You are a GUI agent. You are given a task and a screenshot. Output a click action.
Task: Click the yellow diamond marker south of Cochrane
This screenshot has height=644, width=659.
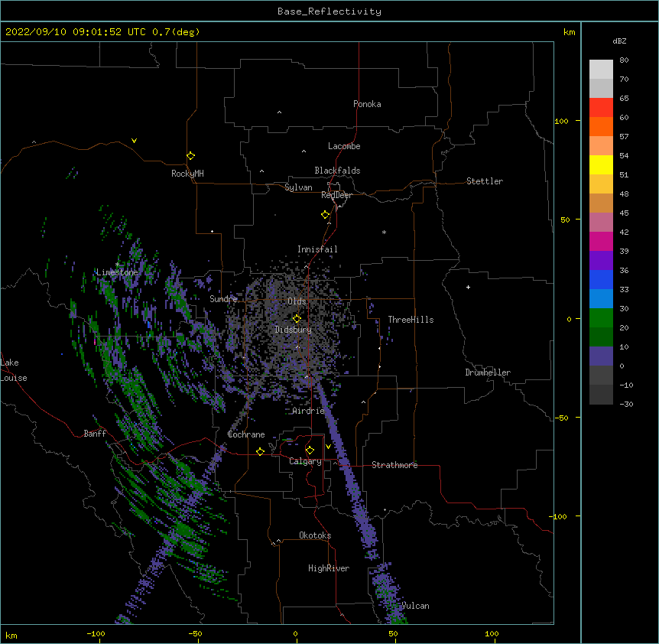point(260,451)
